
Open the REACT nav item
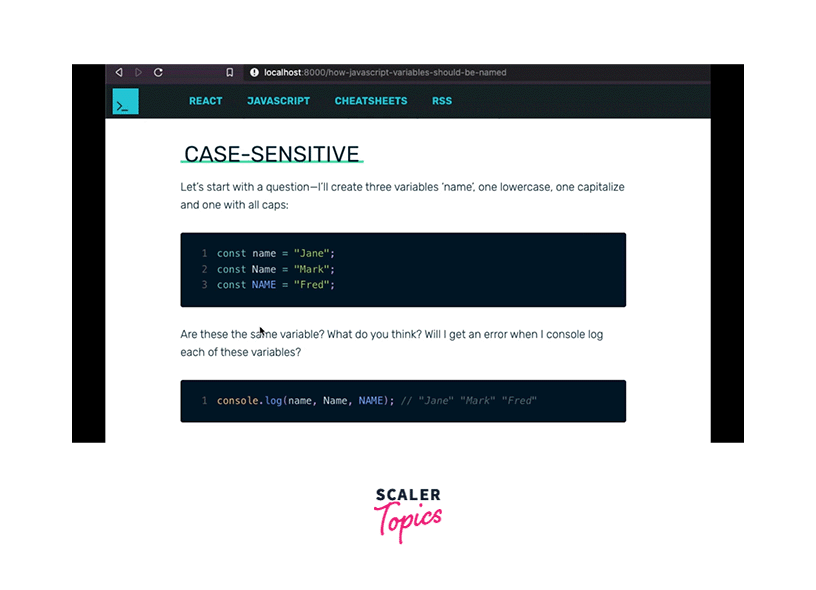point(206,101)
